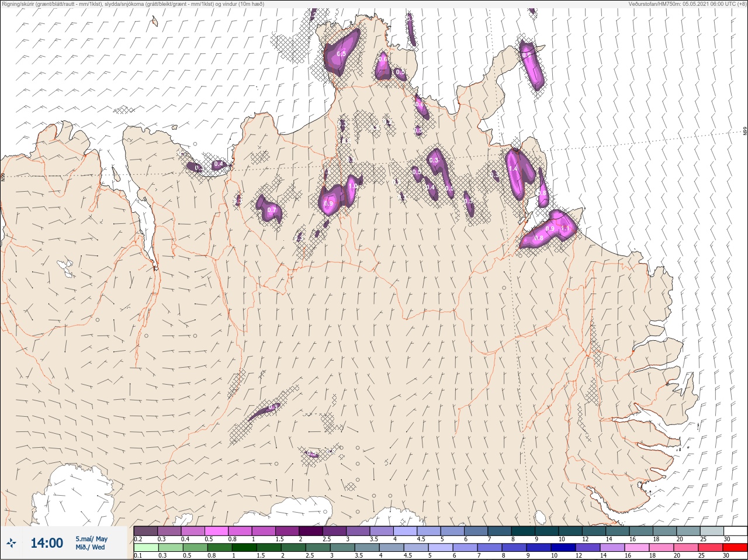Click light pink 16 swatch in lower legend
Viewport: 748px width, 560px height.
637,548
